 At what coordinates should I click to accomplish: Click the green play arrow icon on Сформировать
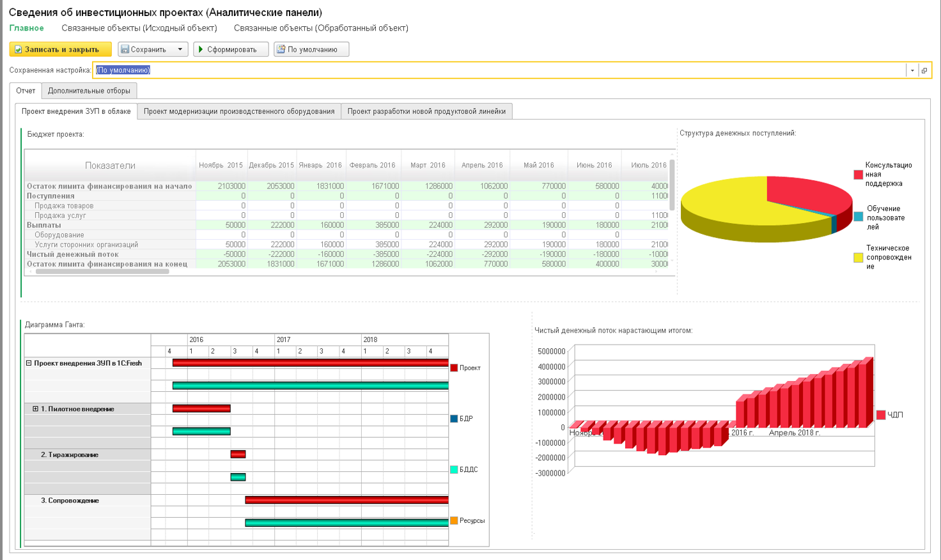tap(201, 49)
